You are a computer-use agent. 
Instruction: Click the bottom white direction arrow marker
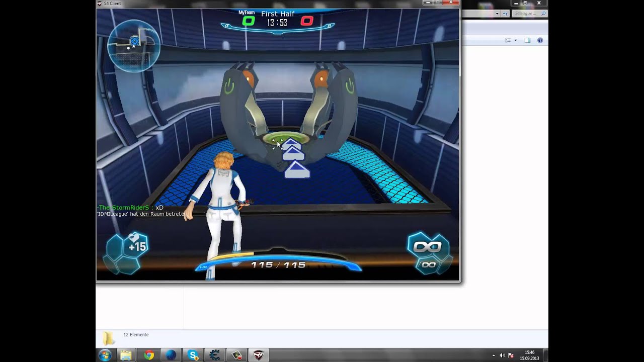(x=297, y=170)
